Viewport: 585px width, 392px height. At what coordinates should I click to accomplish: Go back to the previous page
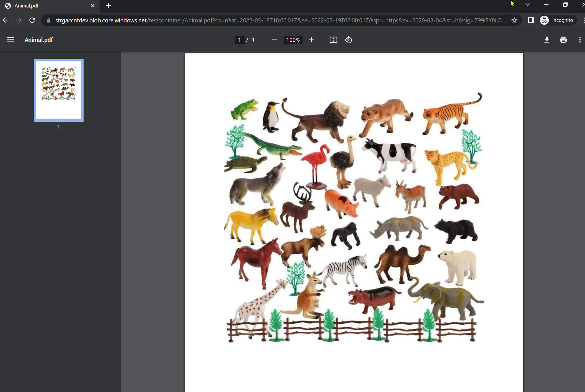6,20
